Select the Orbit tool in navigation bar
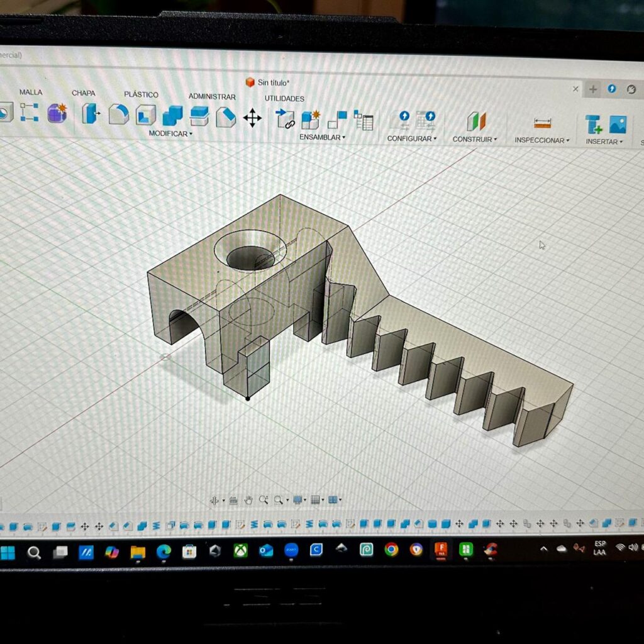 (215, 500)
